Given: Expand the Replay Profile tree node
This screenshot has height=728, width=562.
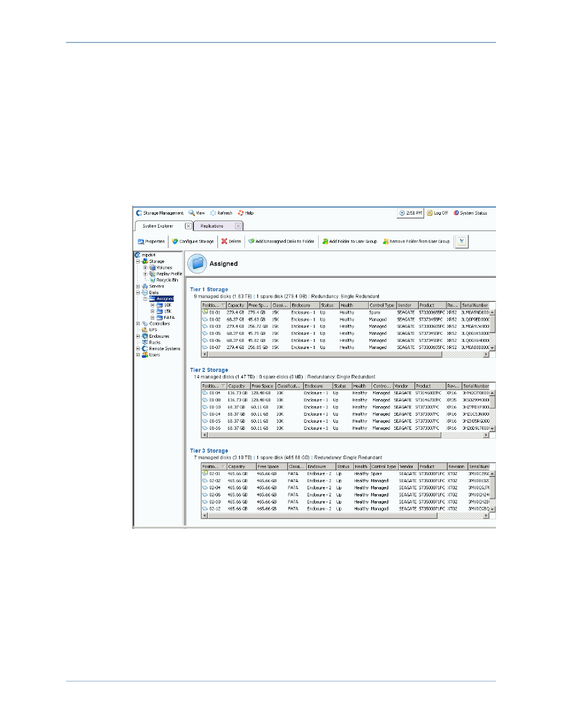Looking at the screenshot, I should [146, 274].
